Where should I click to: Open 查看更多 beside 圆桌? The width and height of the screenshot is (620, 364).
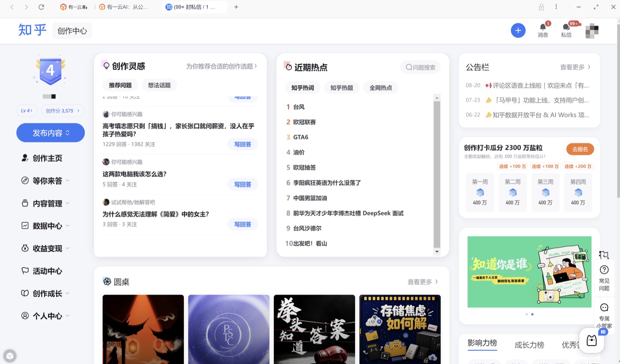(423, 282)
